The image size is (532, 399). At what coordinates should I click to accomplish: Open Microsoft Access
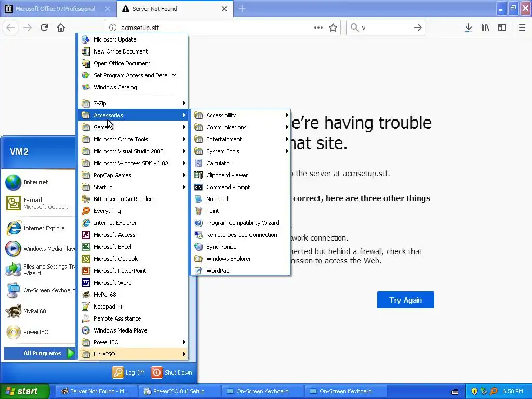click(x=133, y=235)
